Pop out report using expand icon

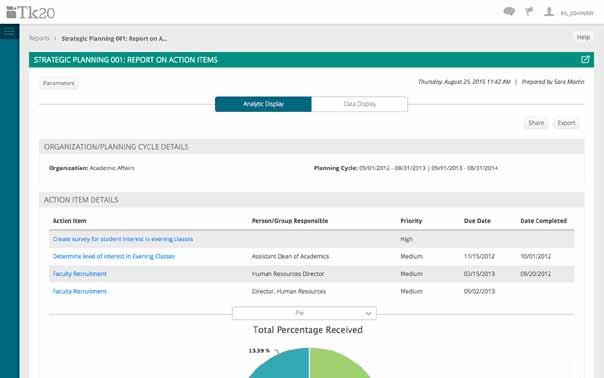point(585,59)
